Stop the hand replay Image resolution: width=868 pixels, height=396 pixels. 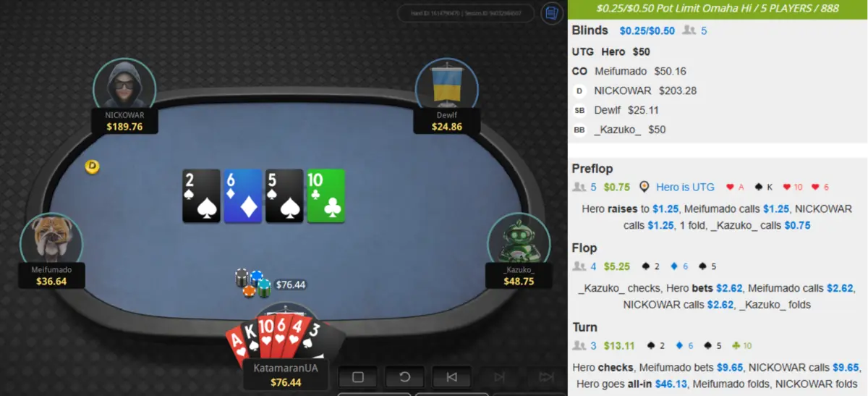pos(357,377)
